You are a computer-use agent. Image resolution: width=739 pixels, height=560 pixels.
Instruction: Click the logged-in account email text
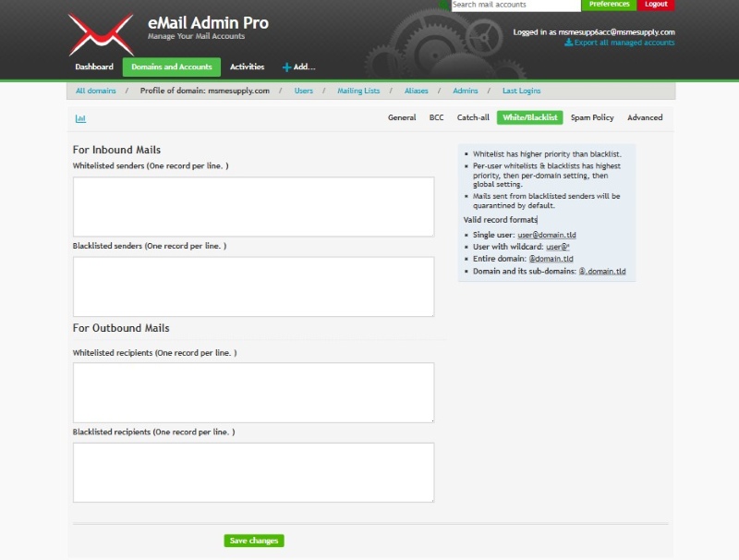click(616, 32)
